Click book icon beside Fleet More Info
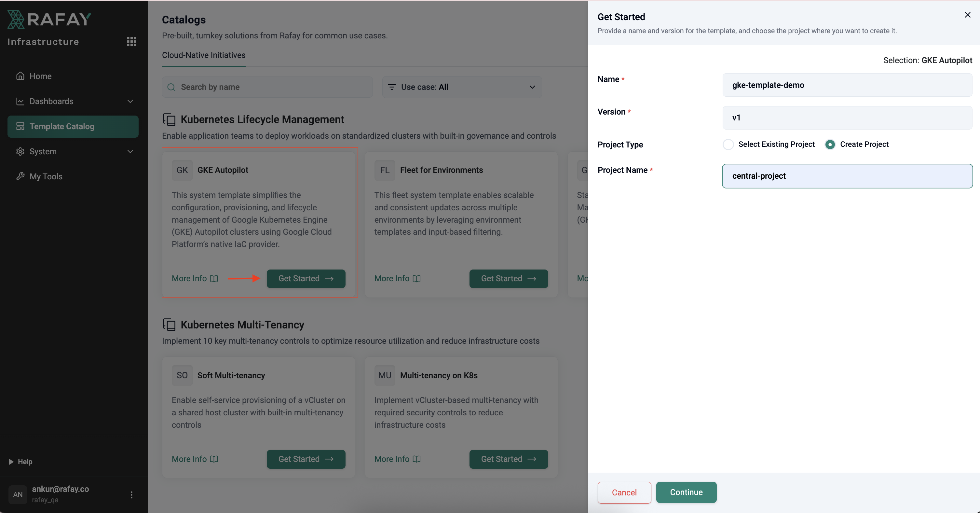980x513 pixels. click(416, 279)
